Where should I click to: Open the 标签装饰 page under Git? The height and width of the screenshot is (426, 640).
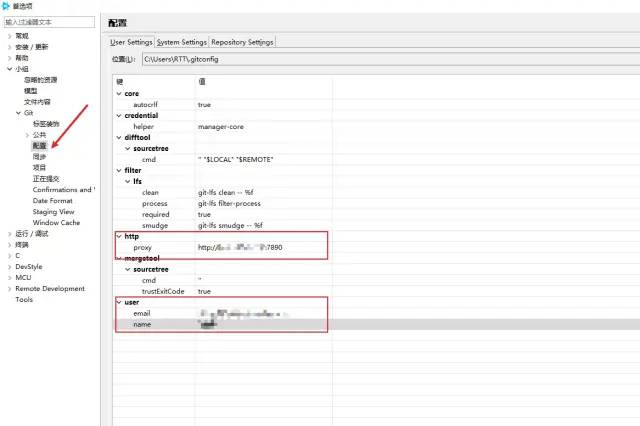pos(46,124)
